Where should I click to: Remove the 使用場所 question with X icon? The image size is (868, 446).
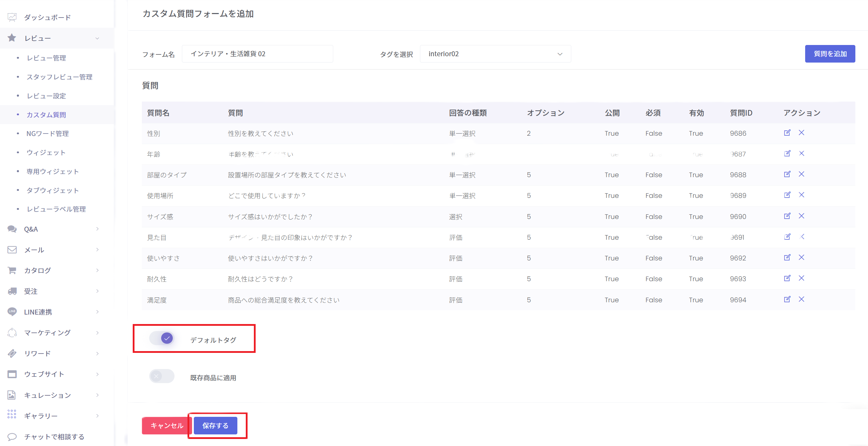(801, 195)
